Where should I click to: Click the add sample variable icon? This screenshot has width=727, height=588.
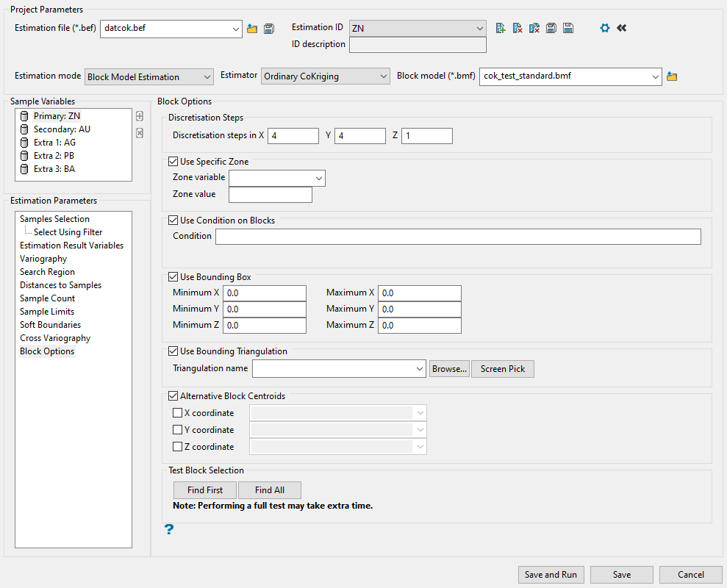[x=140, y=116]
